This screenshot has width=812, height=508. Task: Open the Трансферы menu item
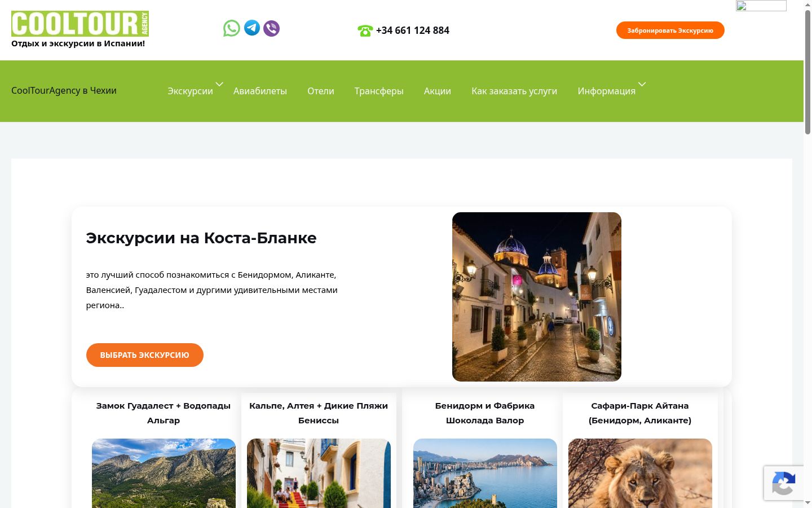tap(379, 91)
